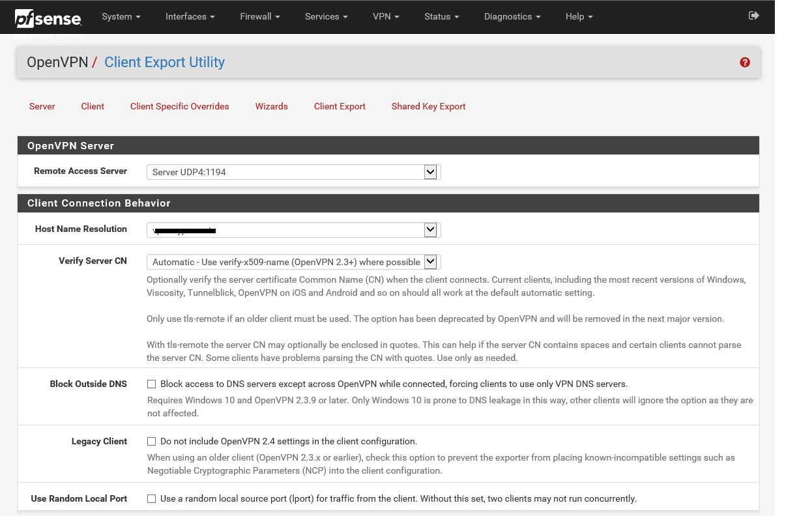
Task: Click the OpenVPN breadcrumb link
Action: [57, 63]
